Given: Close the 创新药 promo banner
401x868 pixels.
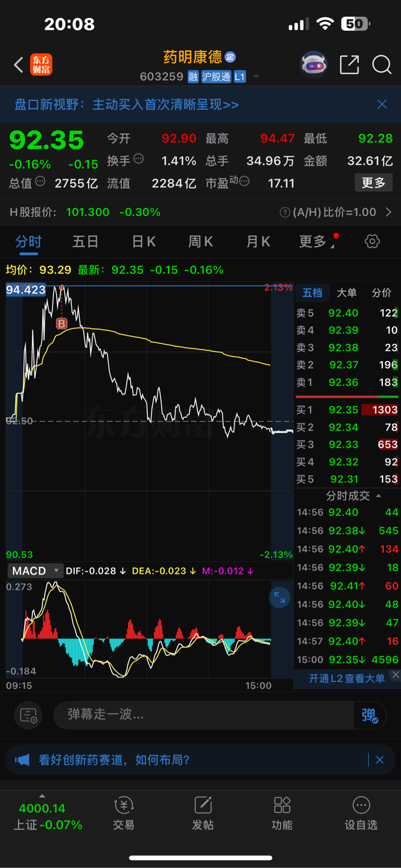Looking at the screenshot, I should [380, 760].
